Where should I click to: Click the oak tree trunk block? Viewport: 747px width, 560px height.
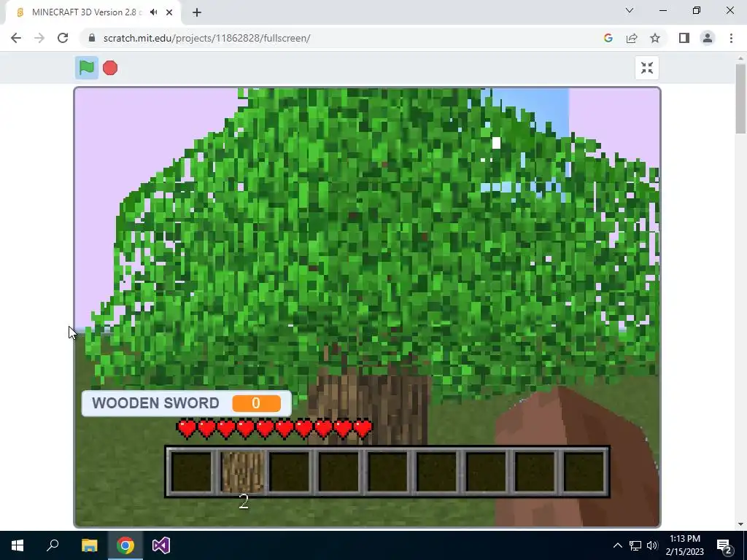tap(368, 410)
